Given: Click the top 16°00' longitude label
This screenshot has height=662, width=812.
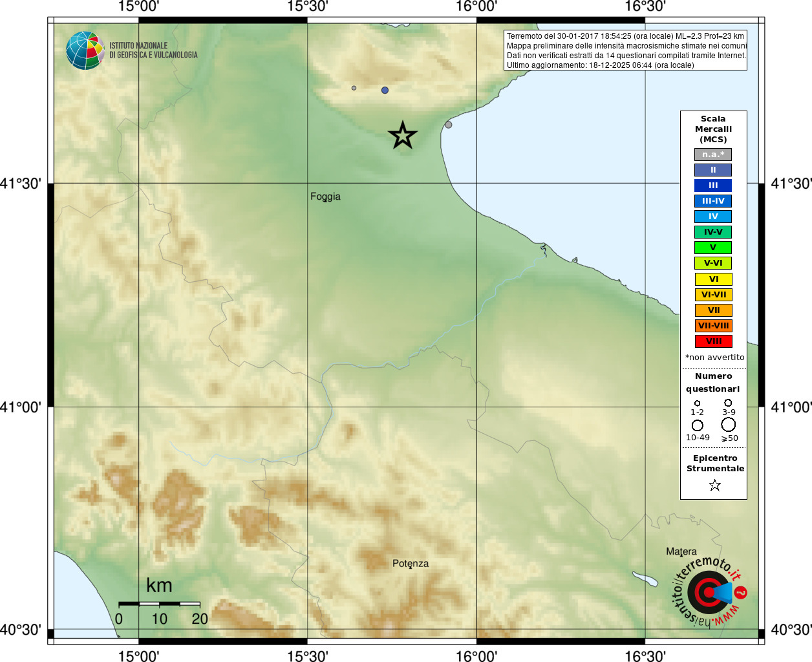Looking at the screenshot, I should tap(476, 6).
